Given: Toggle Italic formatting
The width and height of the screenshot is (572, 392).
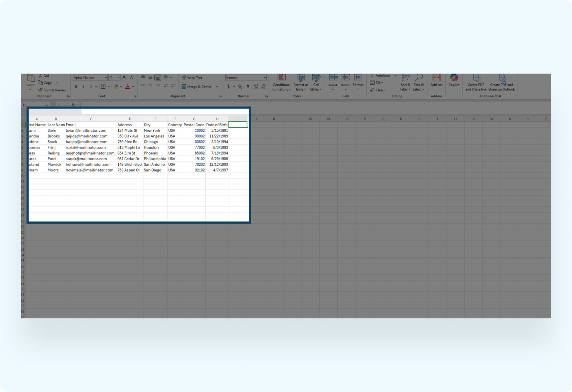Looking at the screenshot, I should click(x=84, y=87).
